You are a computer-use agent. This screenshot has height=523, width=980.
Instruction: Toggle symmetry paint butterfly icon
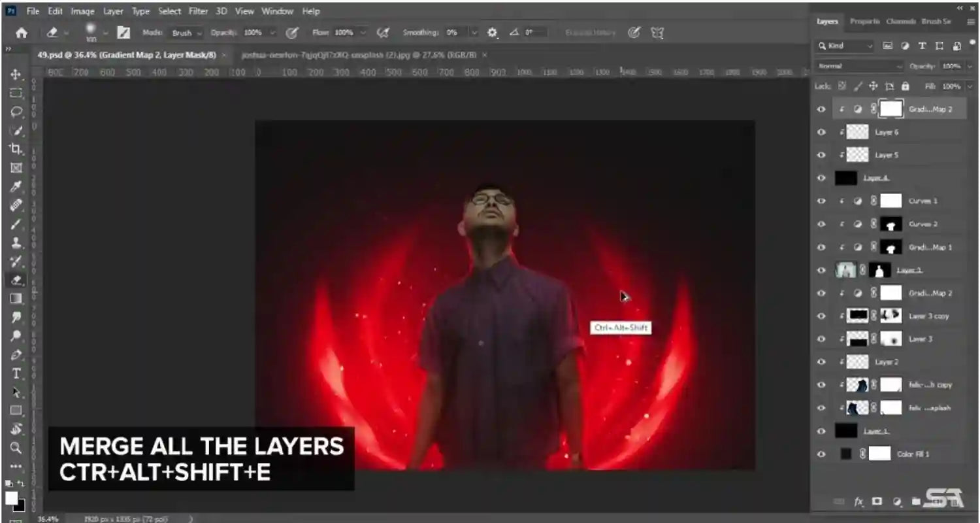coord(657,32)
